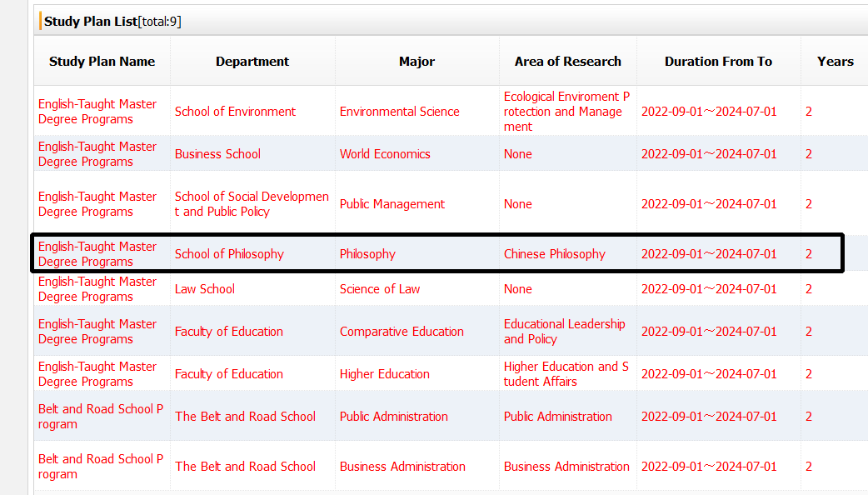The width and height of the screenshot is (868, 495).
Task: Select the Higher Education major link
Action: coord(384,373)
